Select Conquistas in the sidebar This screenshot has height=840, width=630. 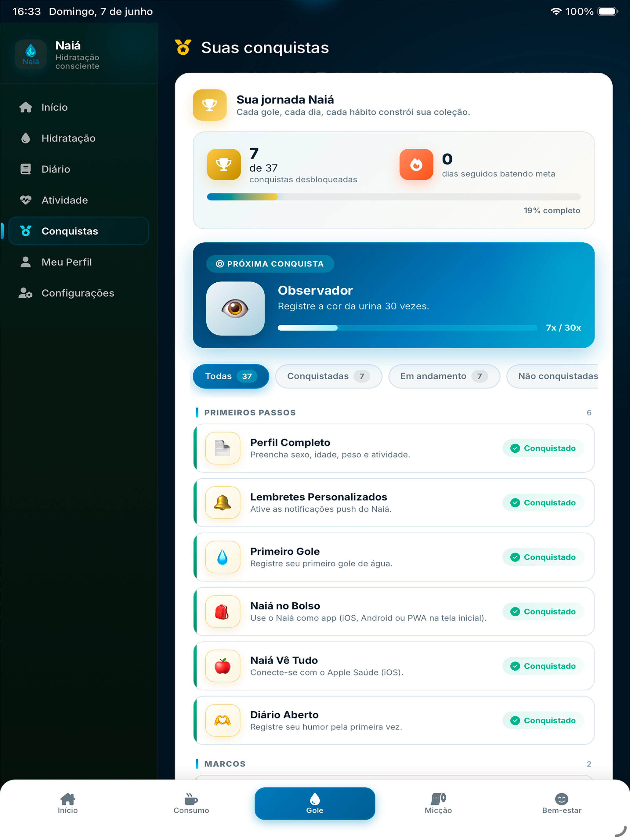79,231
